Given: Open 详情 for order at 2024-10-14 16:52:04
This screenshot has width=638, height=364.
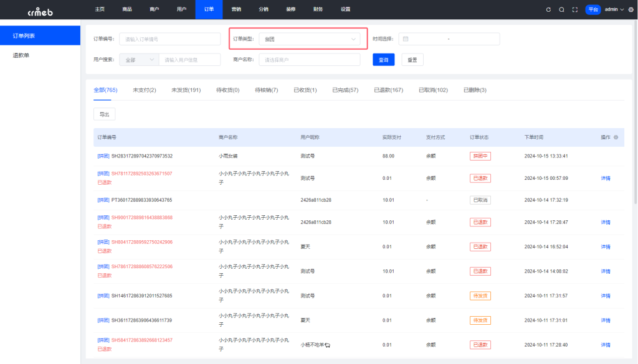Looking at the screenshot, I should [606, 247].
